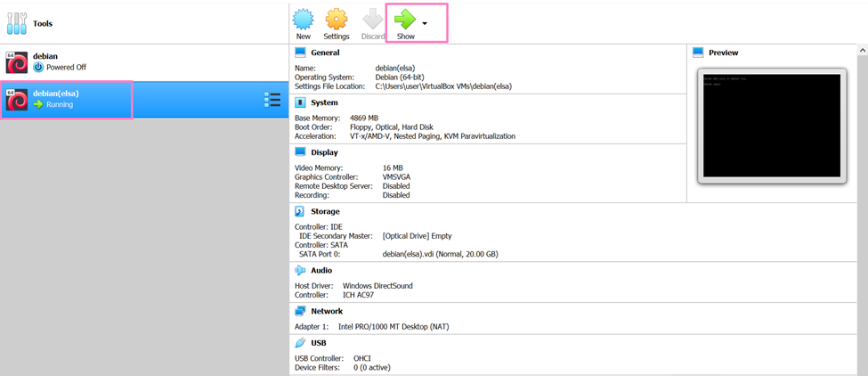
Task: Click the Audio section speaker icon
Action: [300, 270]
